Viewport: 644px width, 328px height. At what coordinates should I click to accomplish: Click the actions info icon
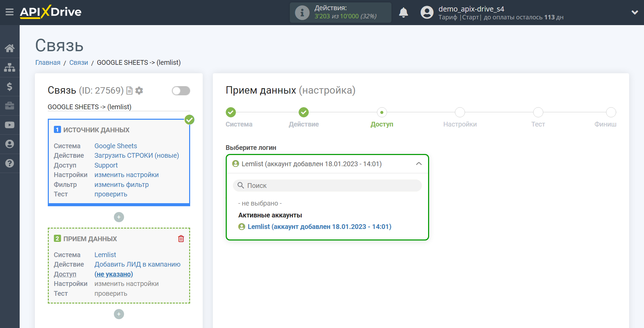(x=302, y=13)
